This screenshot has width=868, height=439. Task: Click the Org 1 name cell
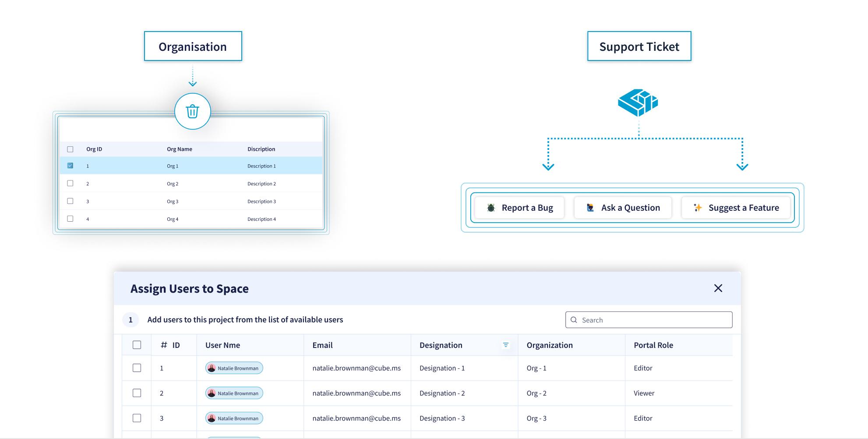pos(173,166)
